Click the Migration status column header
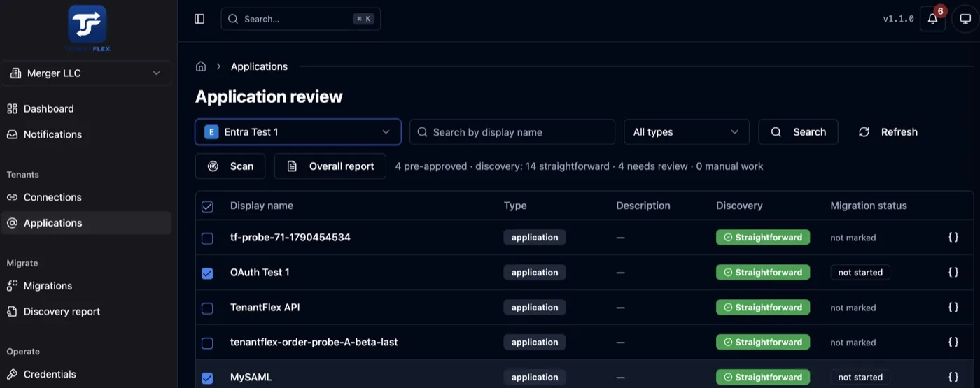This screenshot has width=980, height=388. (869, 206)
